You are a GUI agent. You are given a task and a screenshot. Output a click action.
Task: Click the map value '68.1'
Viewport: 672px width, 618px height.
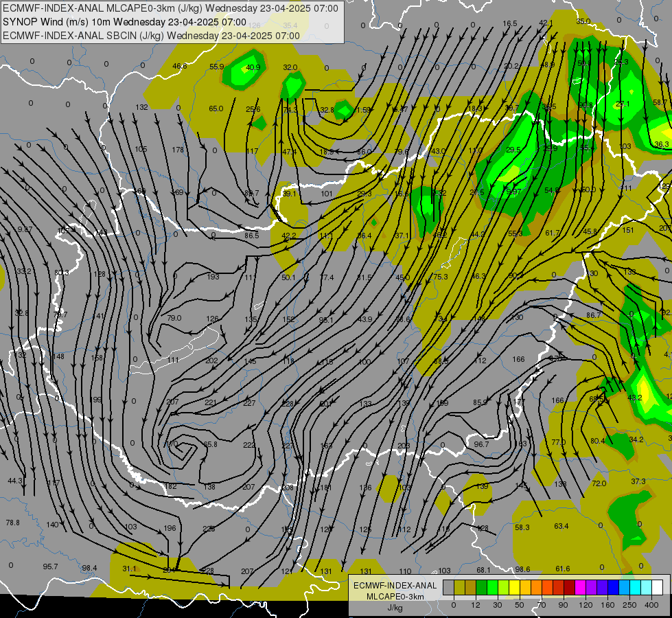(x=483, y=570)
